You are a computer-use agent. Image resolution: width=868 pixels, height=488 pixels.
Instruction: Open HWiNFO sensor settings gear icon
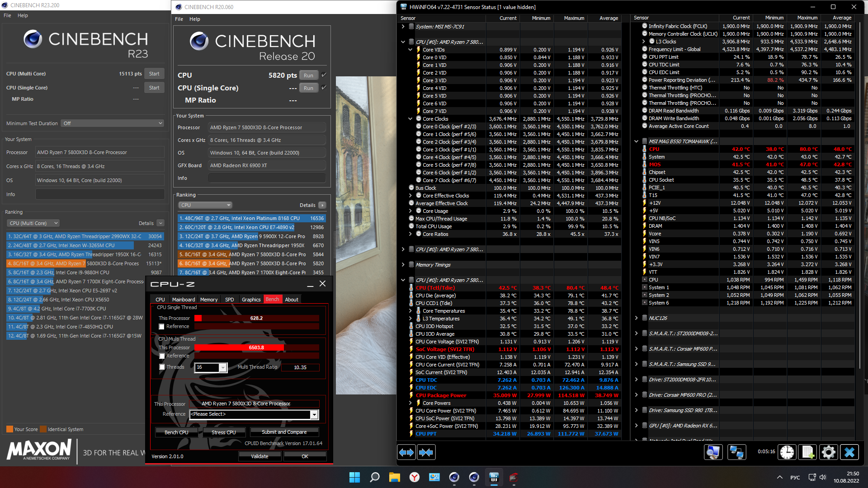[828, 452]
